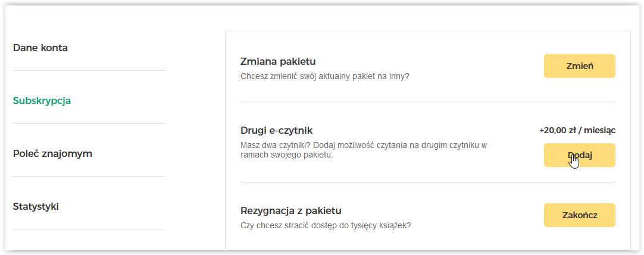Click the Drugi e-czytnik heading
Image resolution: width=644 pixels, height=255 pixels.
(x=276, y=131)
